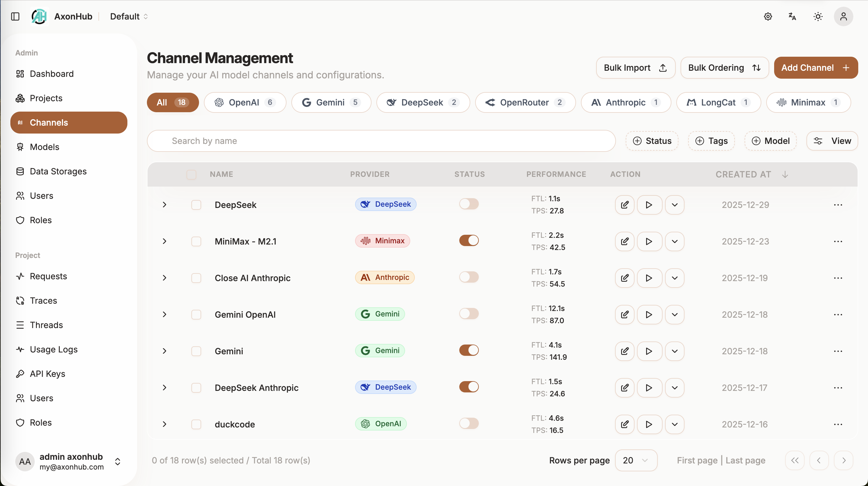Enable the DeepSeek channel status toggle
868x486 pixels.
pos(469,204)
